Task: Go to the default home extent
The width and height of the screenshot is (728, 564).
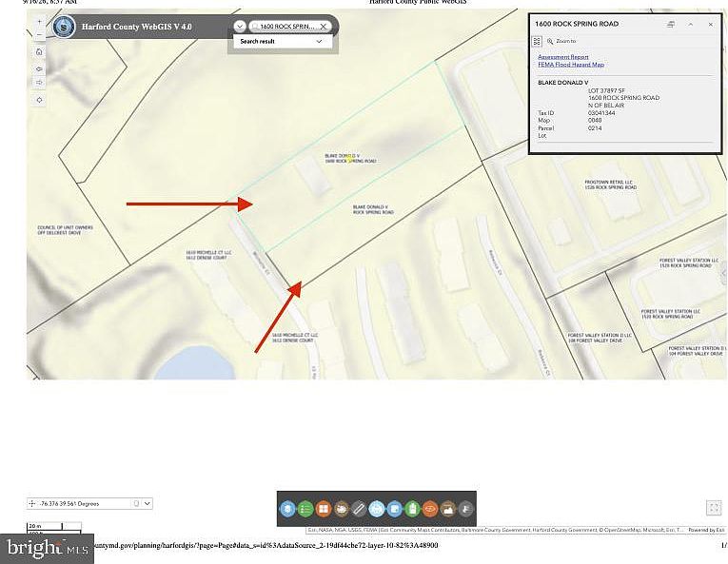Action: tap(39, 51)
